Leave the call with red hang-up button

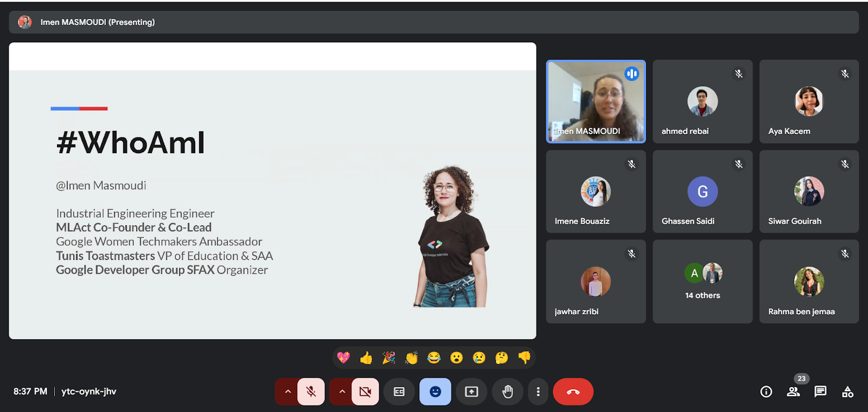coord(573,391)
